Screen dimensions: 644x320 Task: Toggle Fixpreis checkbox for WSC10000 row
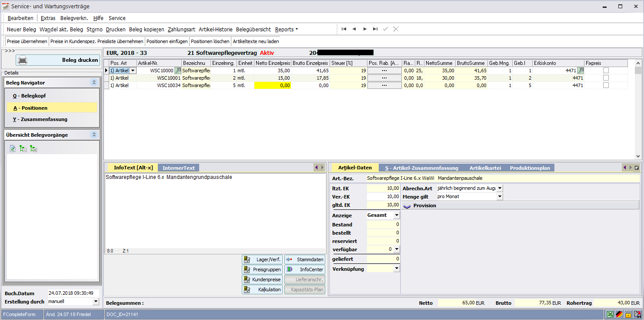tap(606, 71)
